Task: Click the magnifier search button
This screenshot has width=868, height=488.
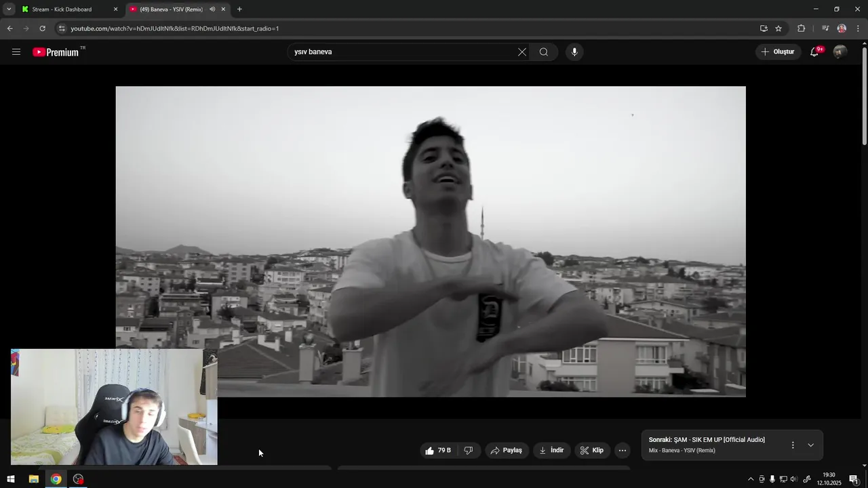Action: click(x=544, y=52)
